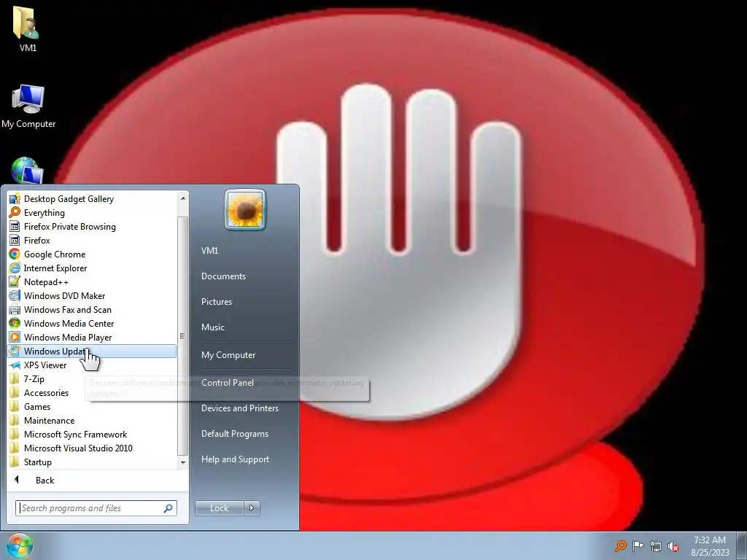The width and height of the screenshot is (747, 560).
Task: Click the Everything tray magnifier icon
Action: [x=620, y=545]
